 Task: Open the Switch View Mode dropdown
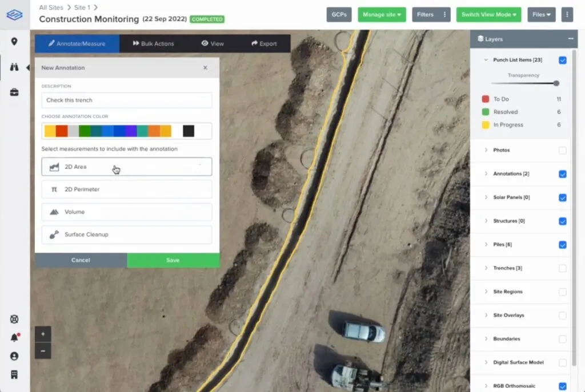[x=489, y=14]
